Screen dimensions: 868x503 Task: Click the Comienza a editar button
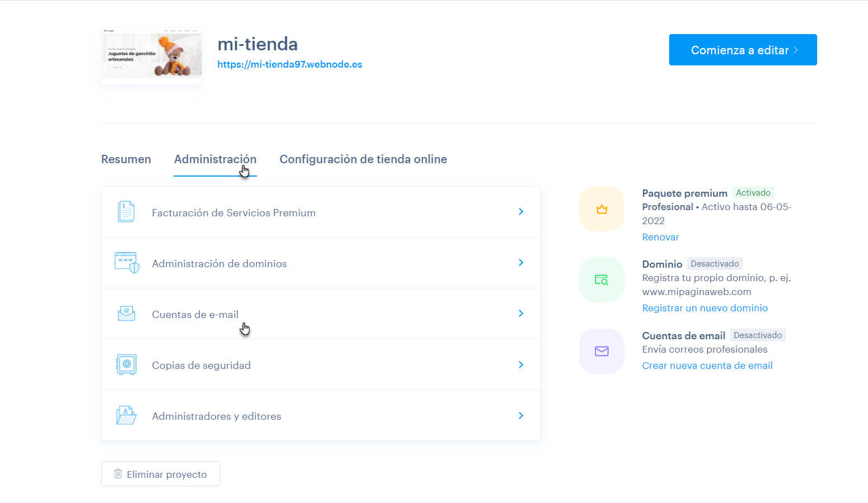point(743,50)
